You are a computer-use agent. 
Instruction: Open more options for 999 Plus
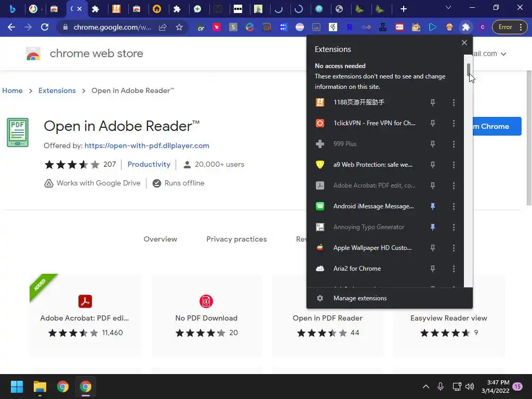(x=454, y=144)
